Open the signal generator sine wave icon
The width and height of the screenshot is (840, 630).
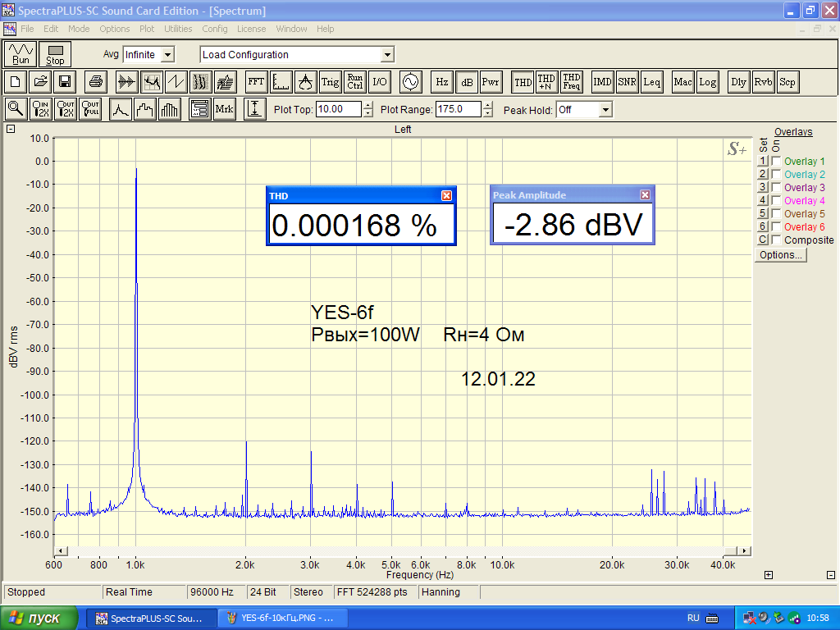pos(410,82)
